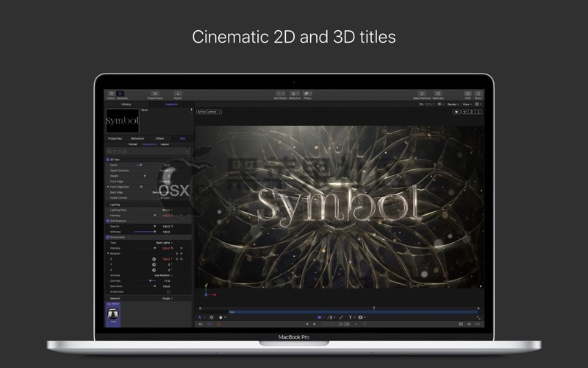Click the Saturation value 100.0
This screenshot has height=368, width=588.
(166, 286)
